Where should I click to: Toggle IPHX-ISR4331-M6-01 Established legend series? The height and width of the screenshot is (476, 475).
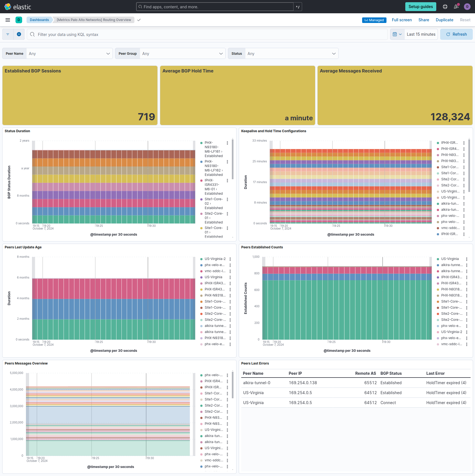tap(214, 187)
